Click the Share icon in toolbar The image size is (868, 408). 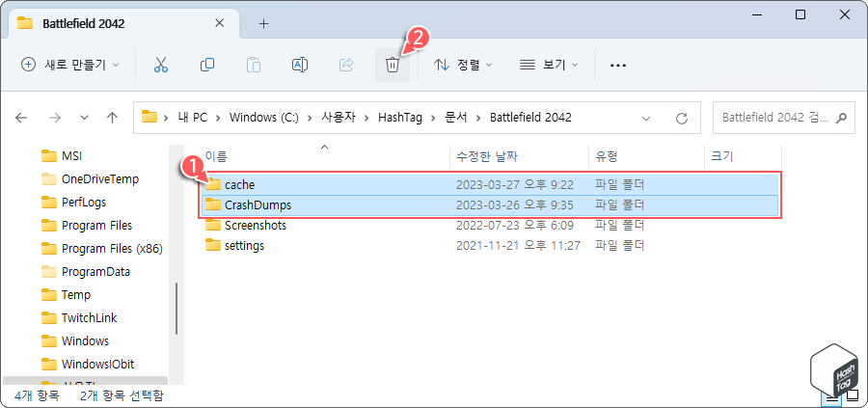pyautogui.click(x=346, y=65)
